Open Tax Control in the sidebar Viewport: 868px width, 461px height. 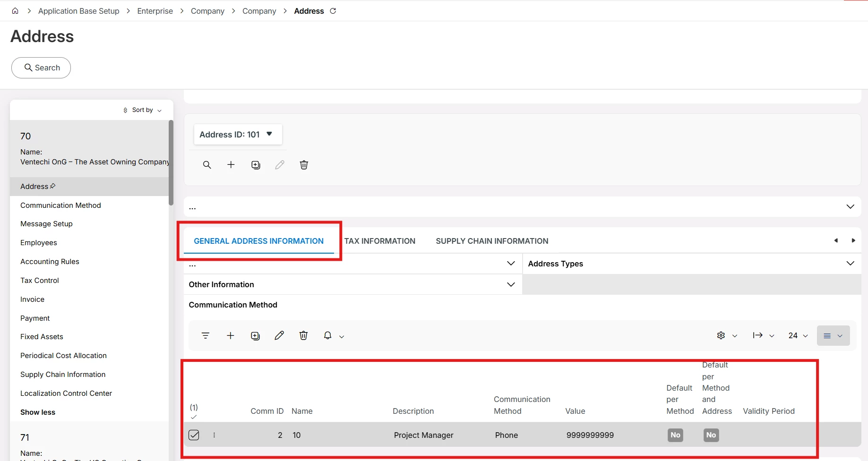(40, 281)
